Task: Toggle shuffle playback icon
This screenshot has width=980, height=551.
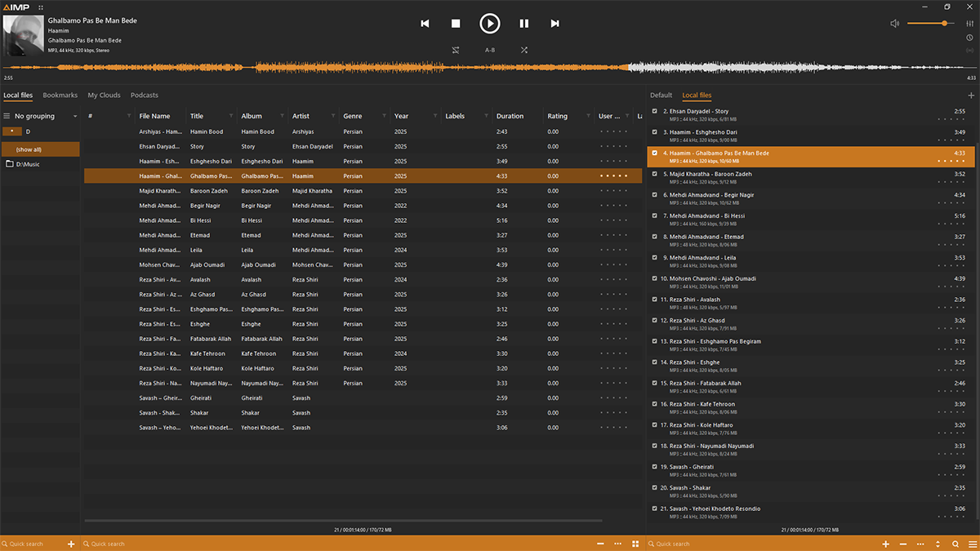Action: (523, 50)
